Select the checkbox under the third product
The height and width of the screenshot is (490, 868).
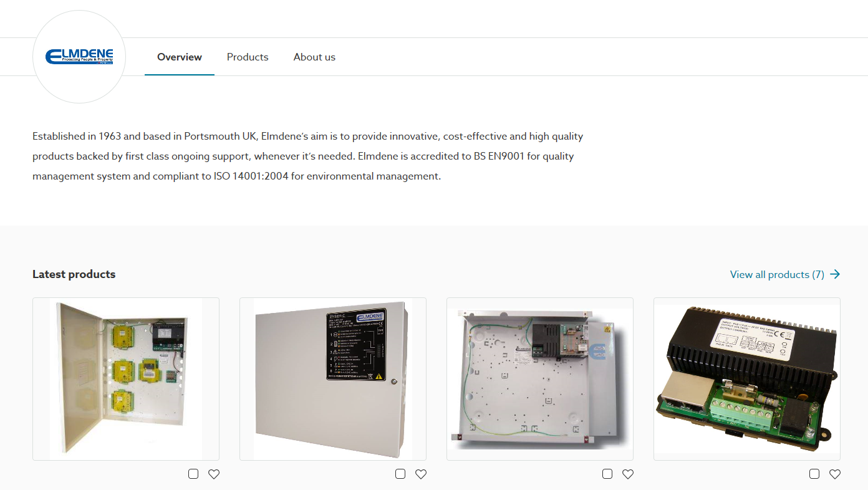pos(607,474)
